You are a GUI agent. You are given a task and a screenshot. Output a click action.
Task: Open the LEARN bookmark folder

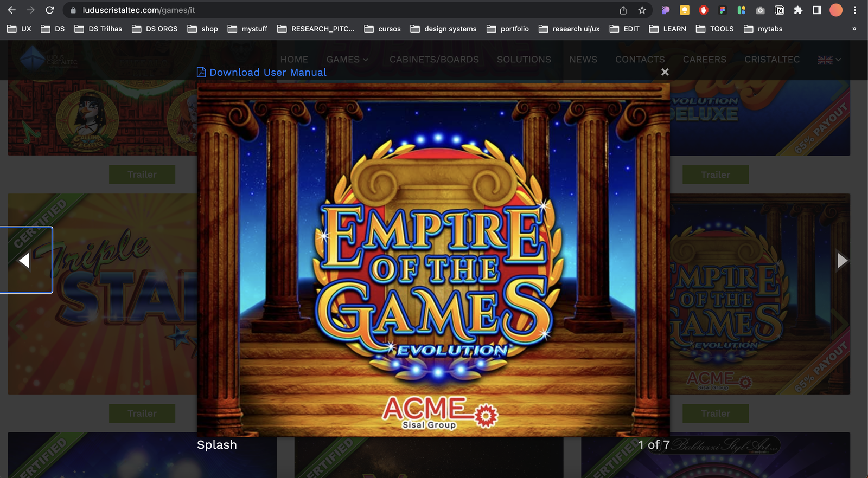(x=668, y=29)
